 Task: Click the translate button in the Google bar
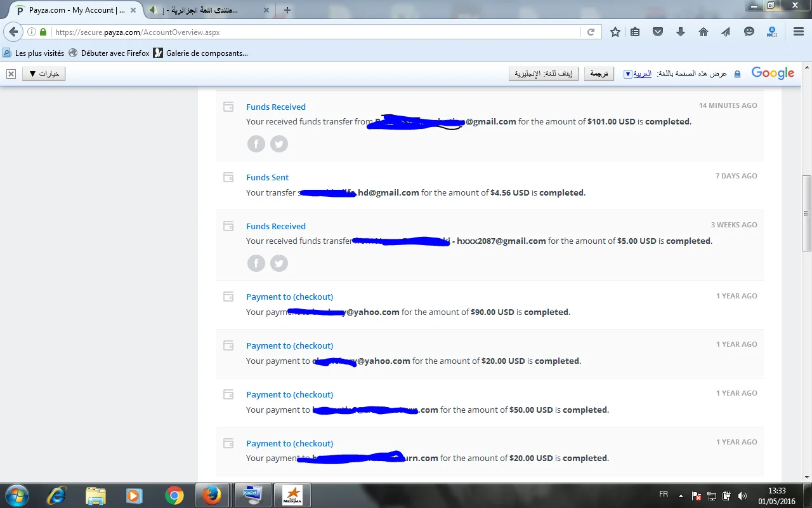point(599,74)
